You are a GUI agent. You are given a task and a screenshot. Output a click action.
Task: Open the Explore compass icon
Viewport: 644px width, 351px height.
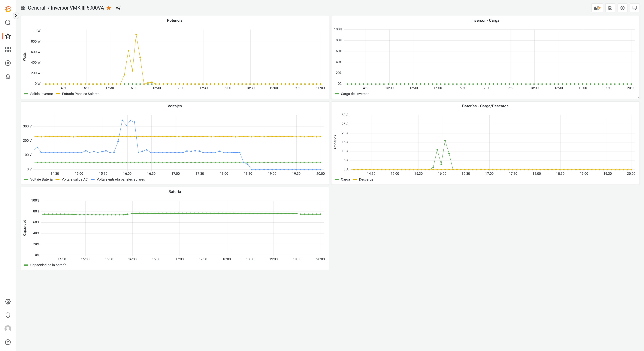[8, 63]
